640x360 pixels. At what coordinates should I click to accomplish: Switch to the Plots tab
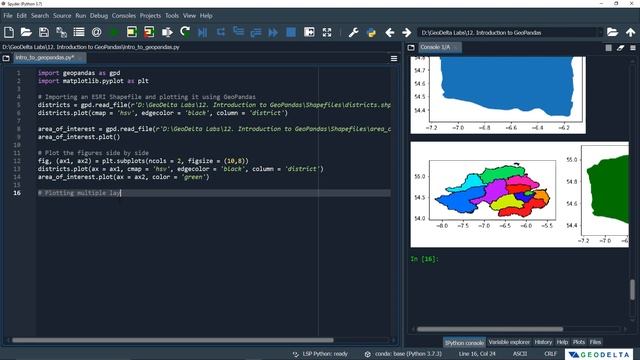pos(579,342)
